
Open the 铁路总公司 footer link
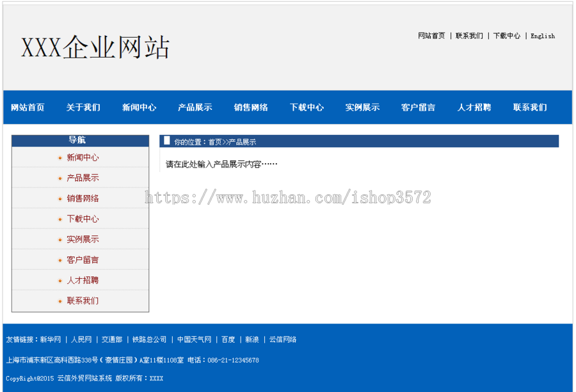pyautogui.click(x=150, y=340)
